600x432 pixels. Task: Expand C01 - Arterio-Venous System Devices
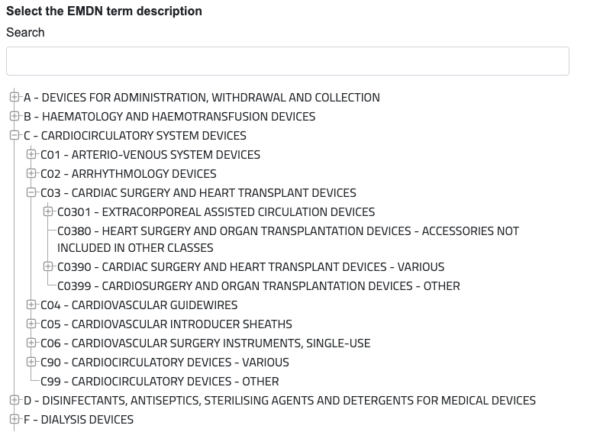[32, 155]
